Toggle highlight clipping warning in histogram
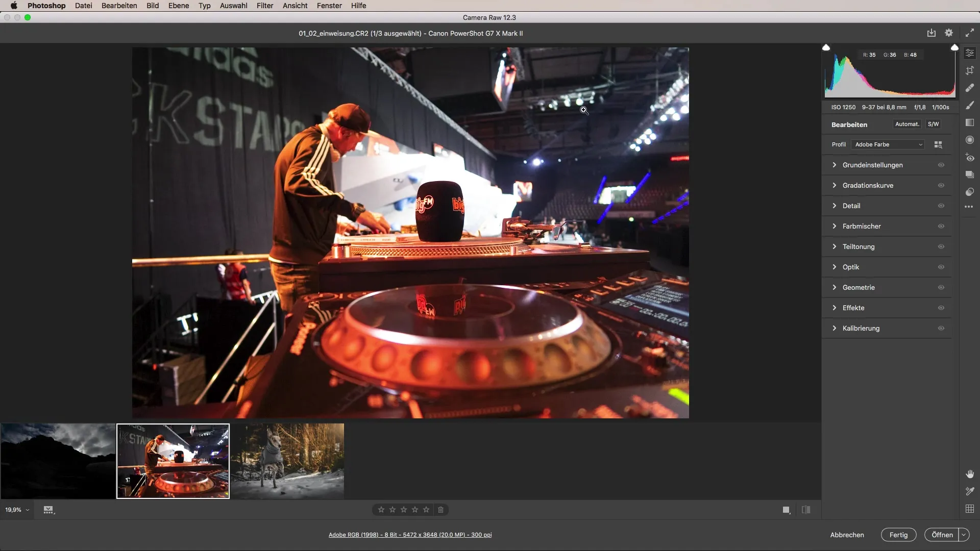 (954, 47)
